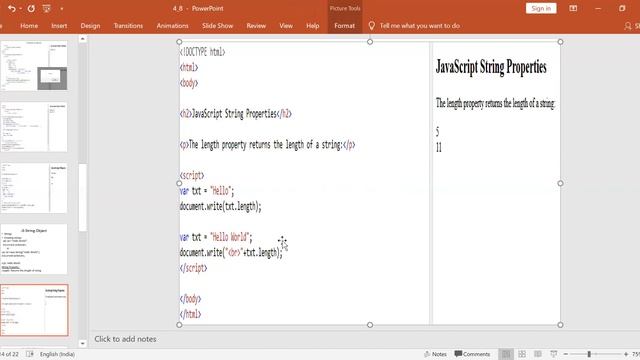Click the Tell me lightbulb icon
This screenshot has height=360, width=640.
(x=371, y=25)
